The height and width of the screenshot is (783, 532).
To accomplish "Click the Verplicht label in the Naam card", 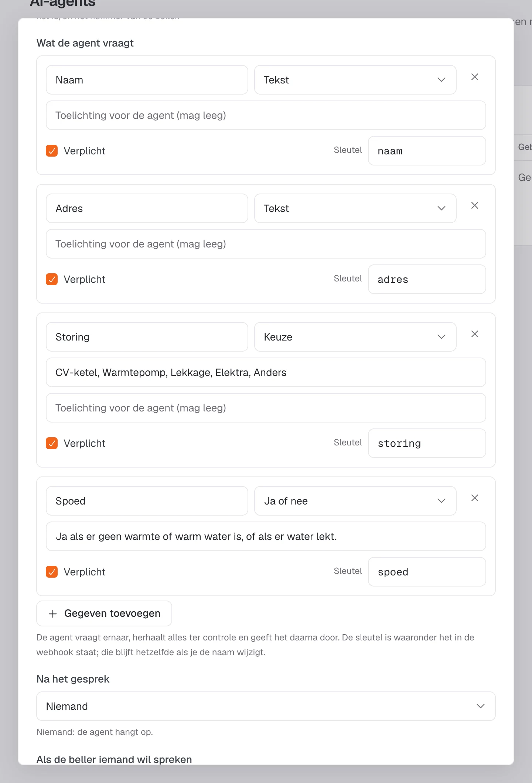I will [x=85, y=151].
